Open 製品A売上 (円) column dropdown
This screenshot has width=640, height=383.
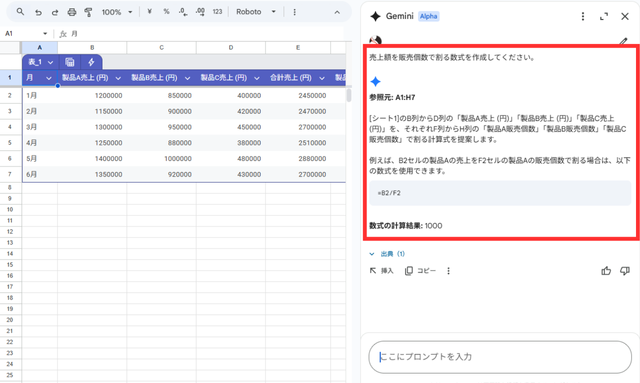pyautogui.click(x=118, y=78)
